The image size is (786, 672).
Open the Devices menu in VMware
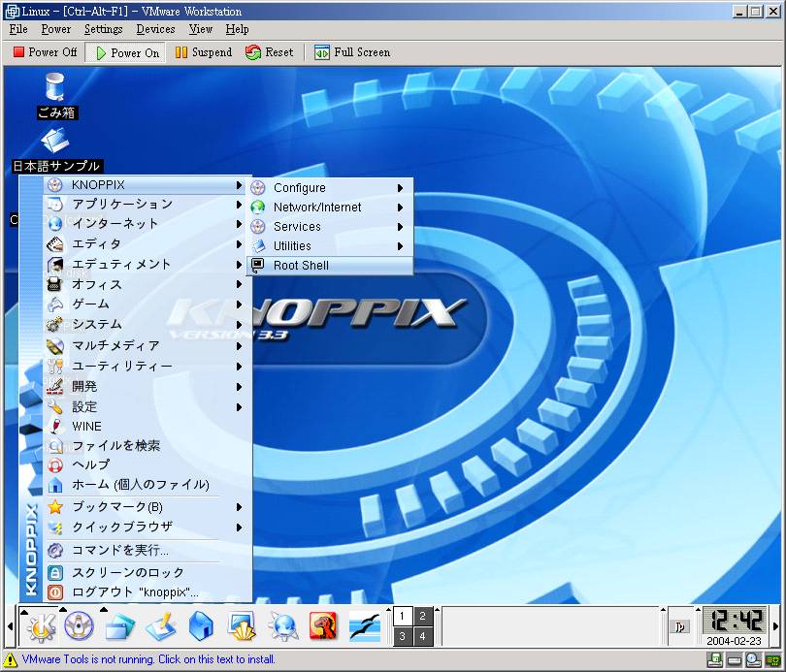pyautogui.click(x=155, y=29)
